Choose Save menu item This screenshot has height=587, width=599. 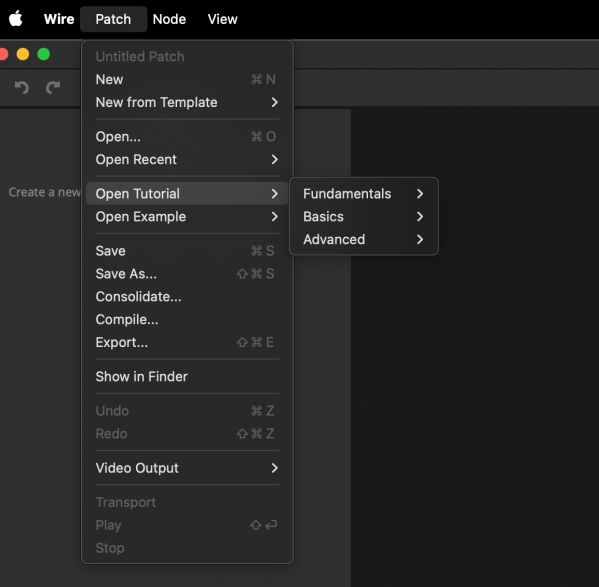(x=187, y=251)
